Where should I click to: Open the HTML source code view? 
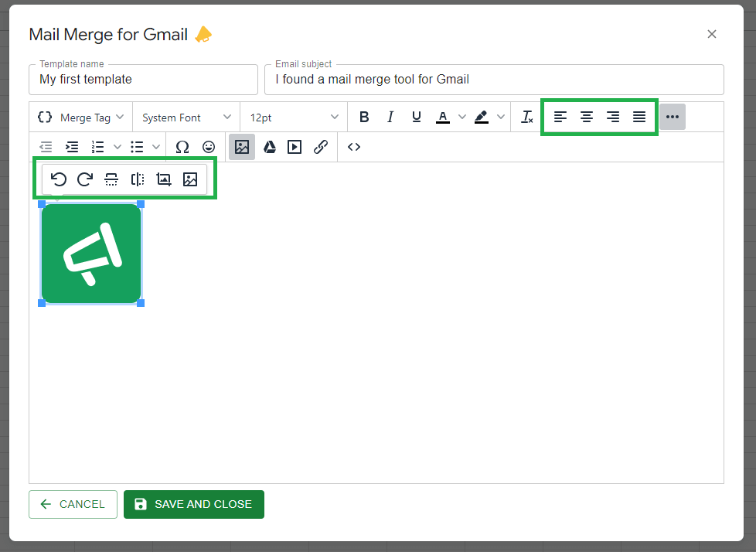(354, 147)
